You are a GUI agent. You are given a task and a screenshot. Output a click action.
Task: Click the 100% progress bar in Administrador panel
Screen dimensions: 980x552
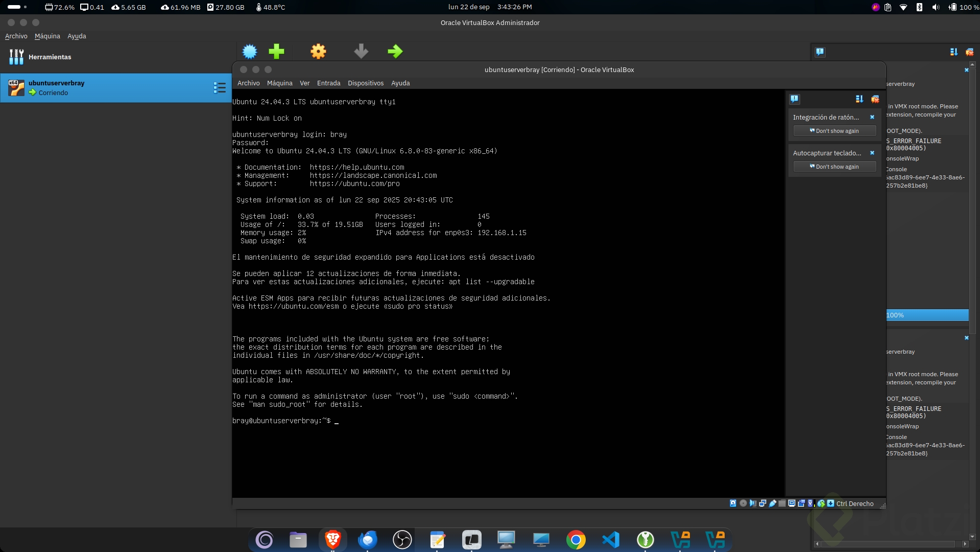(927, 315)
